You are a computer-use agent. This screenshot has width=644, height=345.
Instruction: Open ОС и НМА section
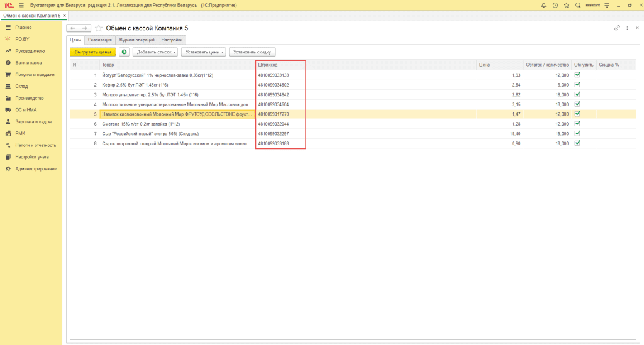pos(26,110)
